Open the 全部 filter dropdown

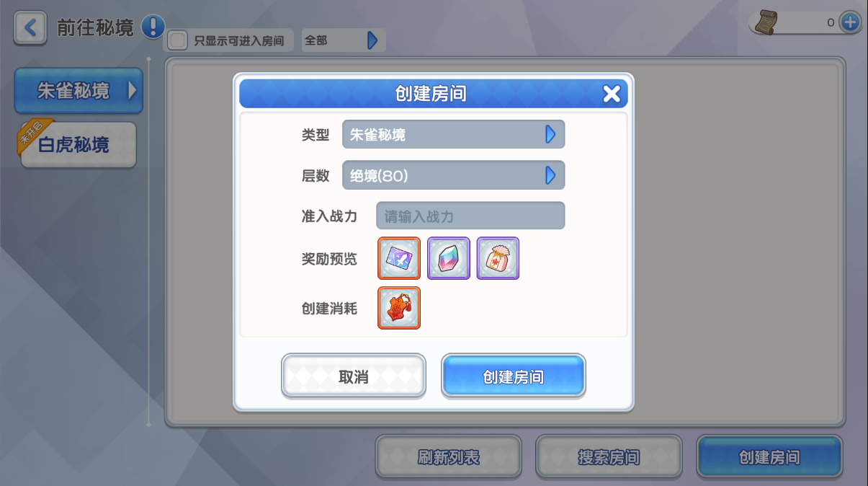click(343, 40)
